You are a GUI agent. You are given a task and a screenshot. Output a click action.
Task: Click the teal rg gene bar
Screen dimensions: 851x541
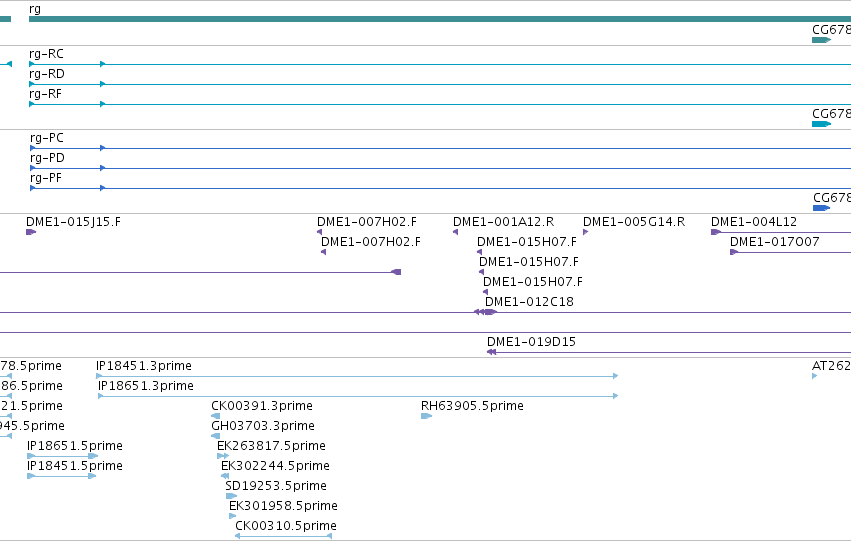[440, 19]
